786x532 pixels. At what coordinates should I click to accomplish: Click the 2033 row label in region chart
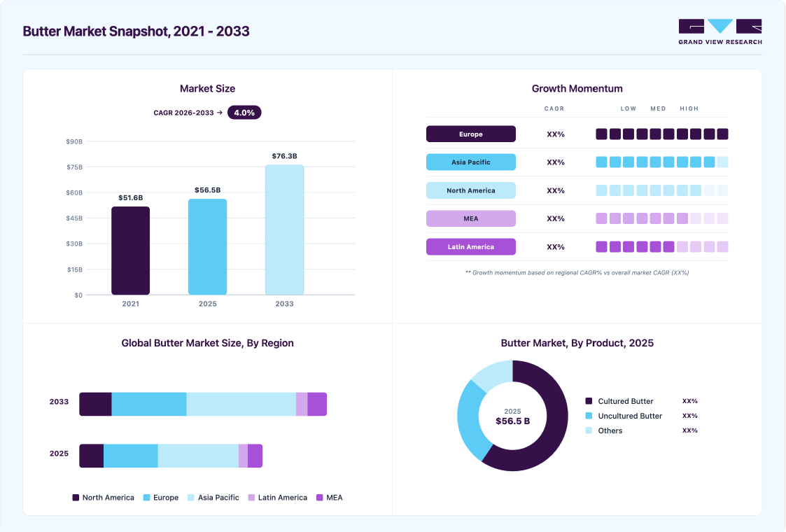tap(59, 402)
